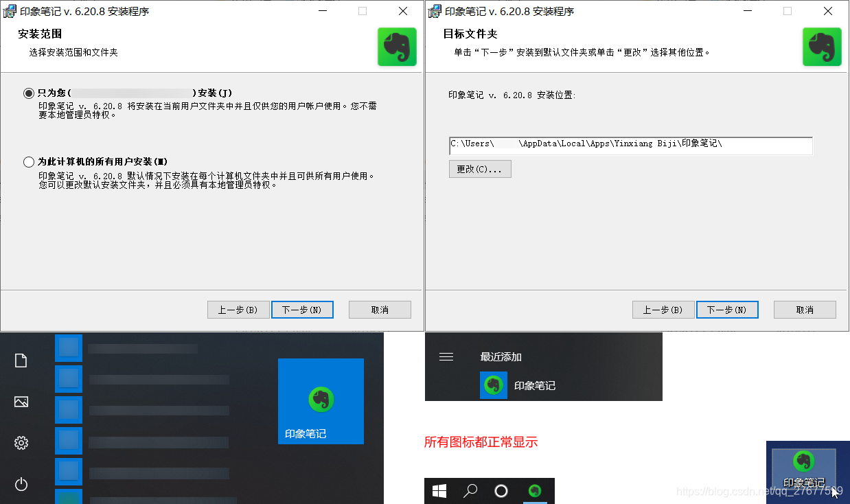This screenshot has height=504, width=850.
Task: Click the Cortana circle on taskbar
Action: (x=501, y=491)
